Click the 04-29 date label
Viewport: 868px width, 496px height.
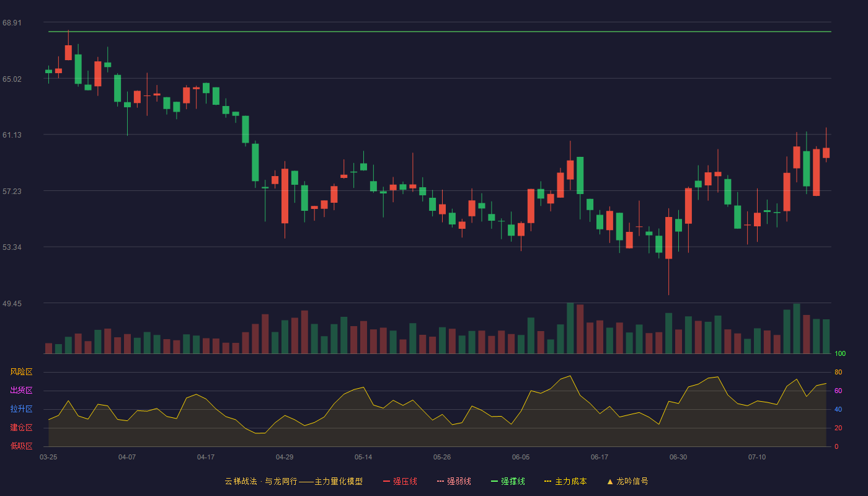[285, 457]
